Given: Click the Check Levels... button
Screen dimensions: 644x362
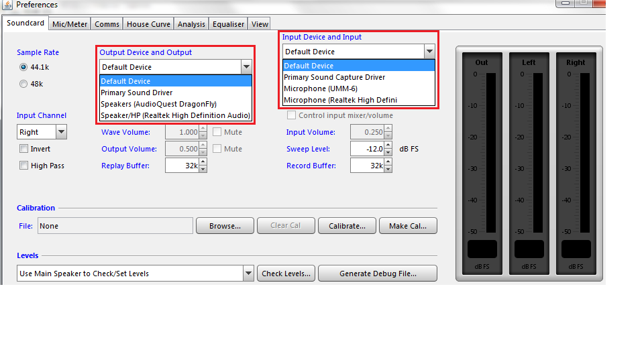Looking at the screenshot, I should [286, 274].
